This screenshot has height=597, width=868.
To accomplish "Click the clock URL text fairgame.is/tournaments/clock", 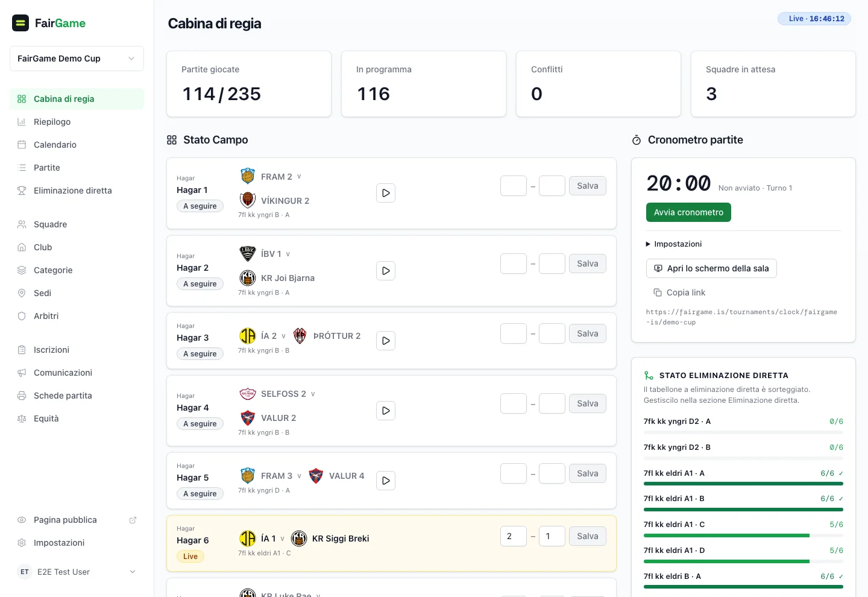I will (741, 317).
